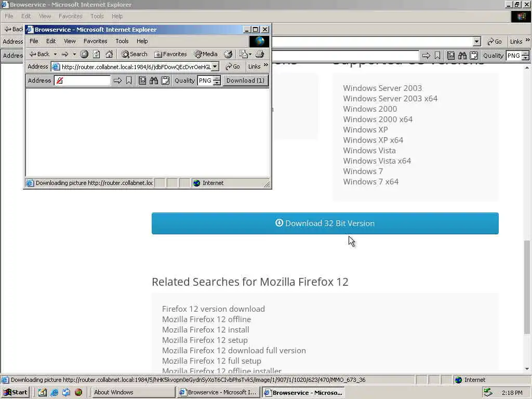Viewport: 532px width, 399px height.
Task: Open the Windows Start button
Action: (15, 392)
